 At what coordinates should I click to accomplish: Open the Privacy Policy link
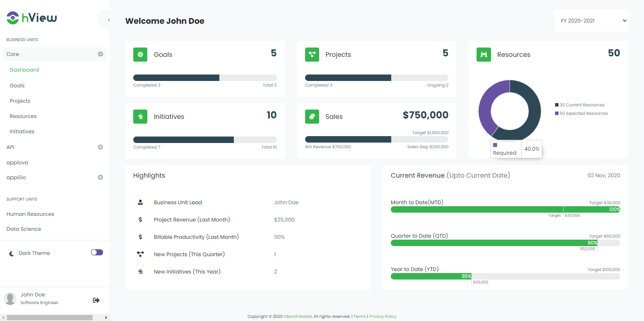(x=382, y=316)
